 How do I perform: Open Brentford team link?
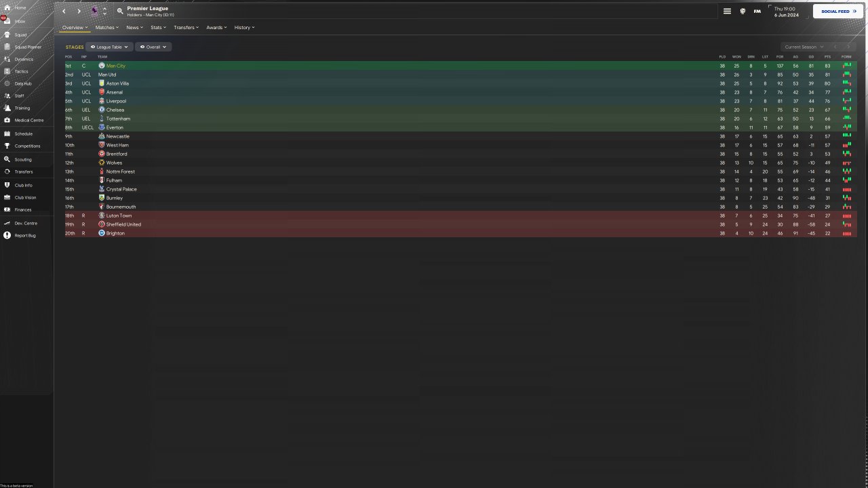(117, 154)
